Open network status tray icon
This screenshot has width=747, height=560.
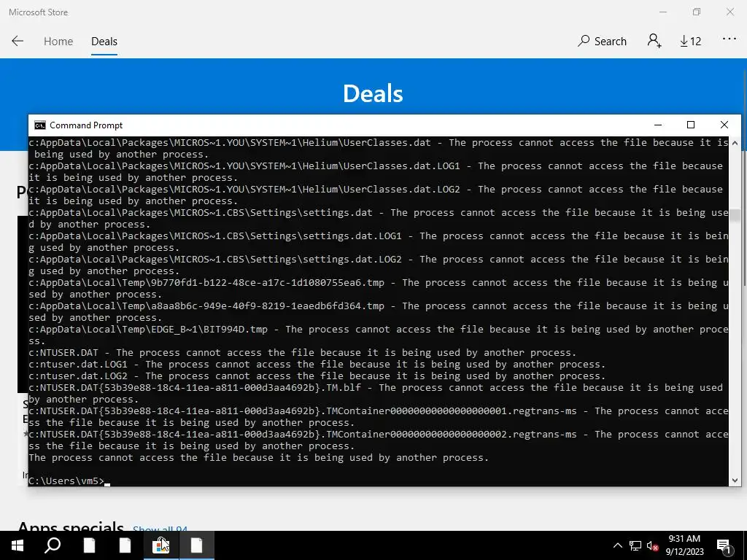coord(635,545)
